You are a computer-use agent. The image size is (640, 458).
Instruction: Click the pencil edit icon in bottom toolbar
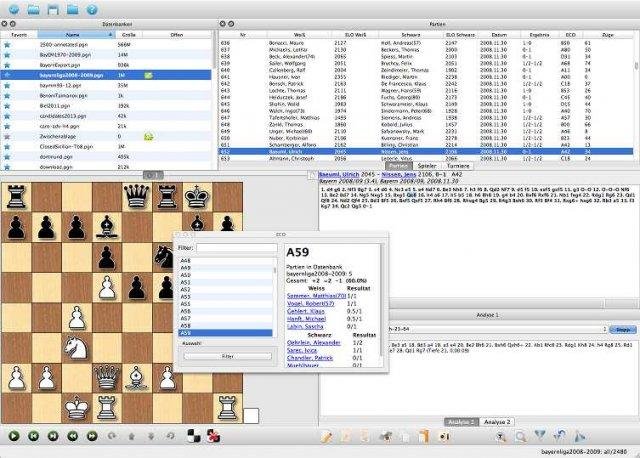point(326,436)
